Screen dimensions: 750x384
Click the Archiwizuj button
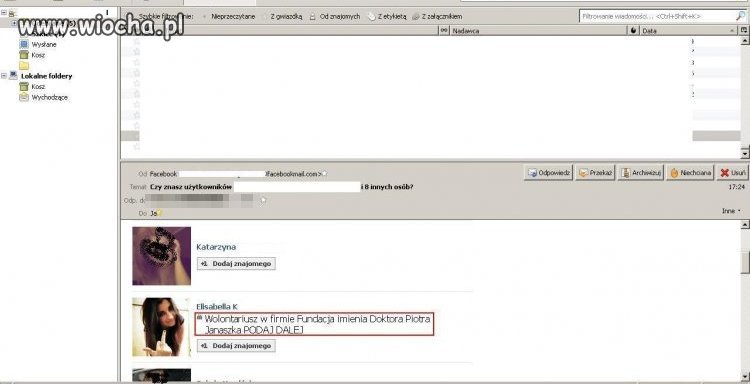tap(640, 173)
